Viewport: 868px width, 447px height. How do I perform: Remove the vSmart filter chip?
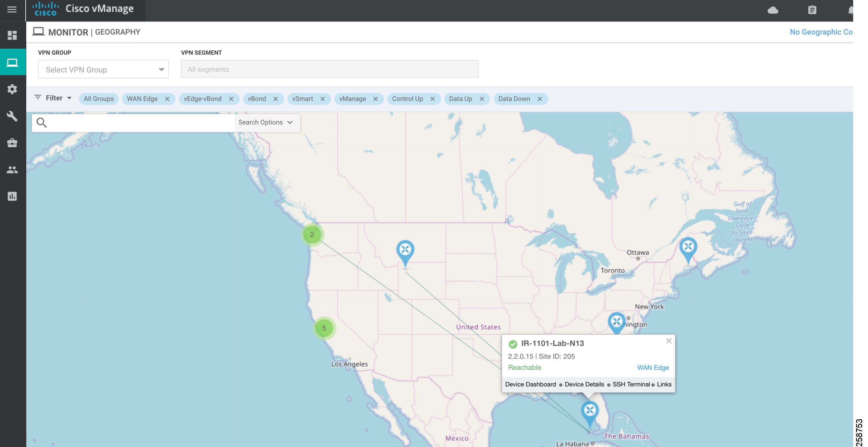click(322, 99)
